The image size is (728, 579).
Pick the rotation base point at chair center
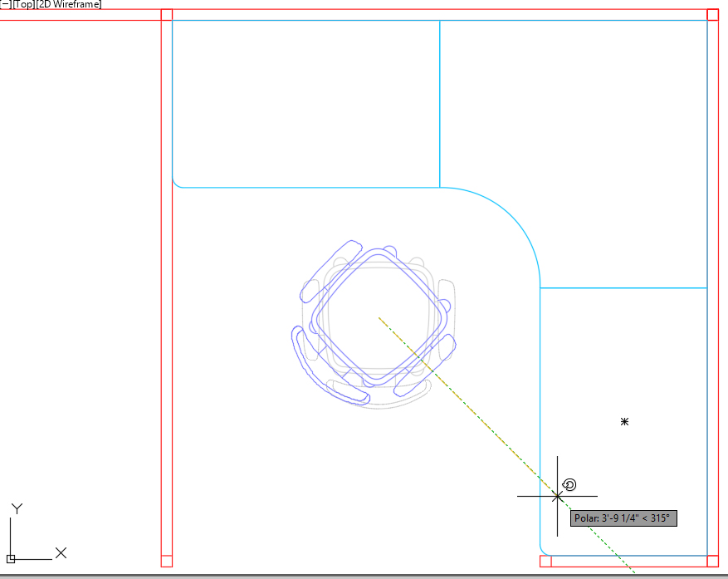[379, 317]
